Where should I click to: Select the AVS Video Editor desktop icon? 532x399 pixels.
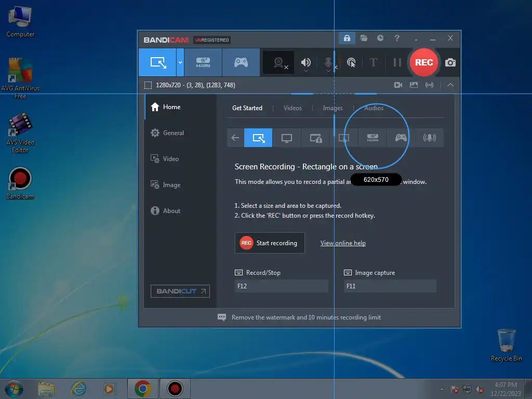(20, 133)
